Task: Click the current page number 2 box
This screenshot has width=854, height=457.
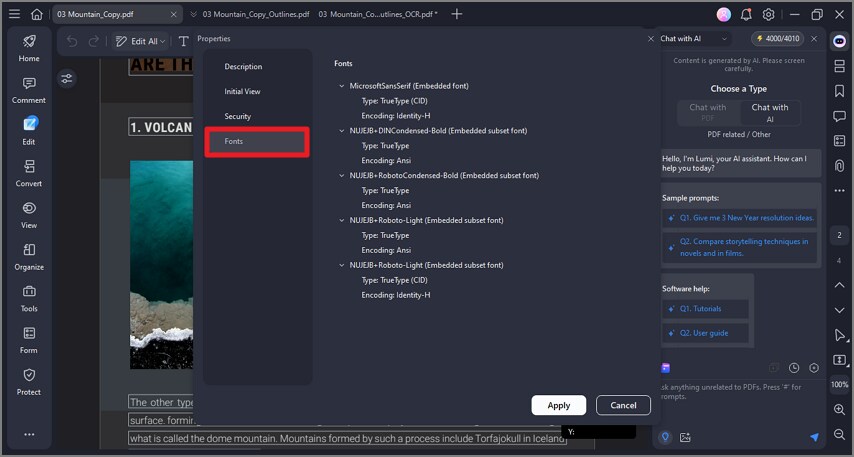Action: 839,235
